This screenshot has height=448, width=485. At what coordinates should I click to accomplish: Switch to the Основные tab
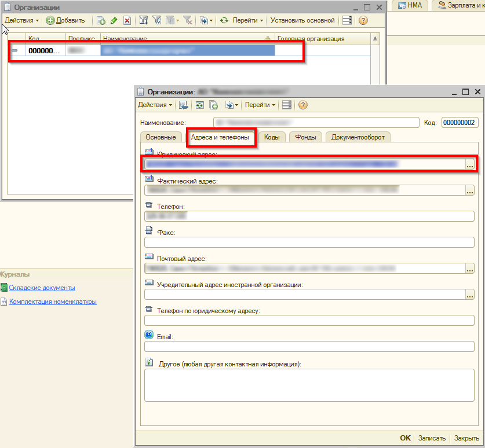(x=161, y=137)
